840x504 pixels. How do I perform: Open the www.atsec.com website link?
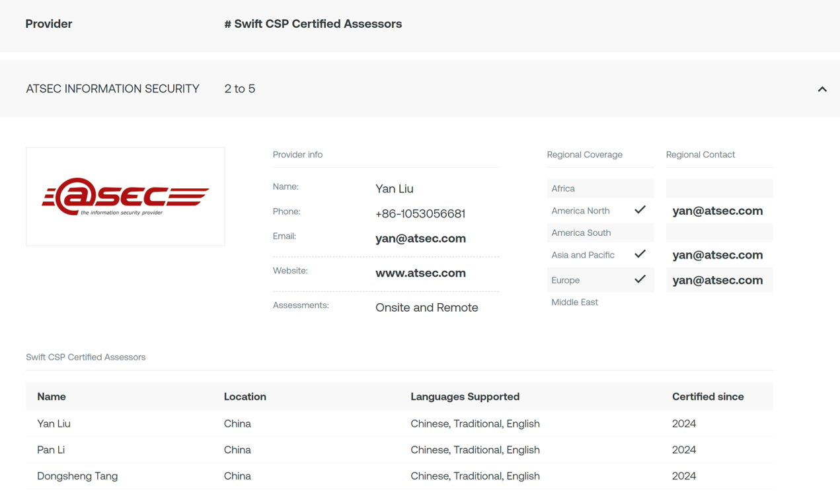coord(420,273)
